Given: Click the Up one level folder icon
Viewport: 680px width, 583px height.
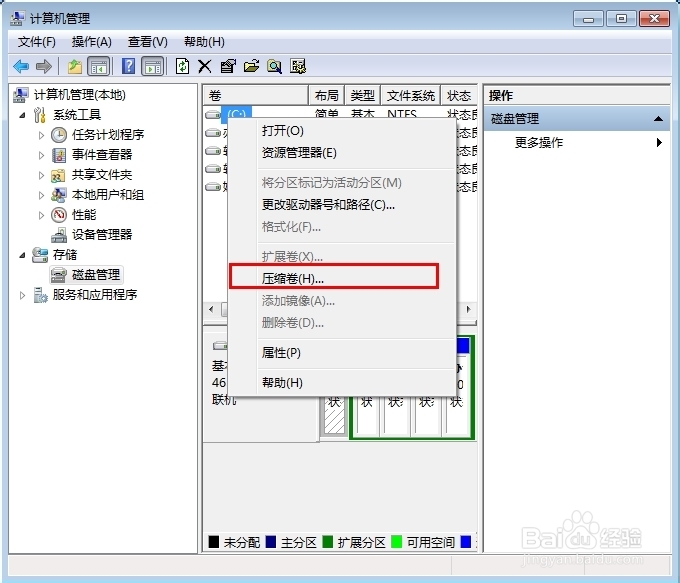Looking at the screenshot, I should click(x=75, y=66).
